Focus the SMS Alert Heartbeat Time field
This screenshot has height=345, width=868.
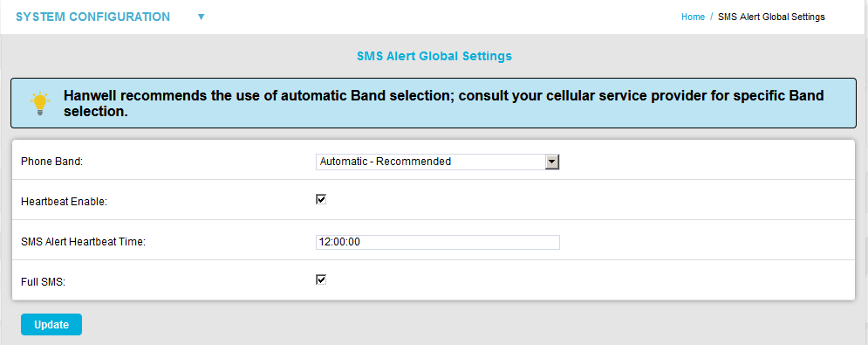[438, 243]
